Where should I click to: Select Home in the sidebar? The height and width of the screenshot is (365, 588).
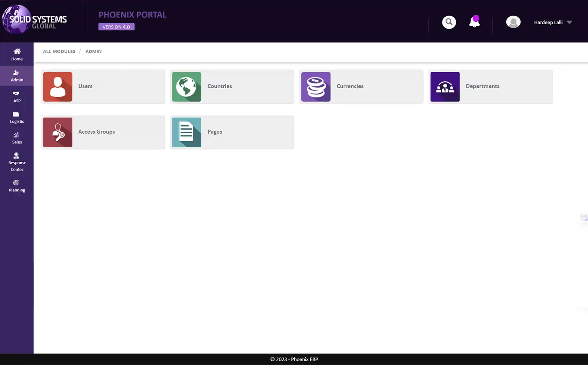17,54
